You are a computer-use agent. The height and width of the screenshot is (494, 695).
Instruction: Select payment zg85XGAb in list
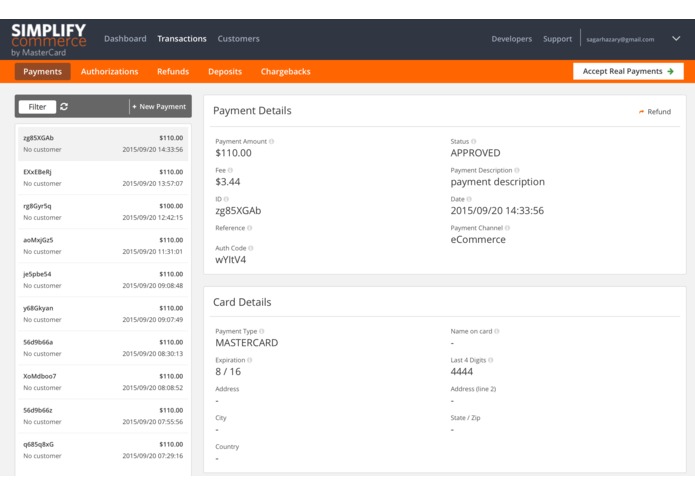pyautogui.click(x=103, y=144)
